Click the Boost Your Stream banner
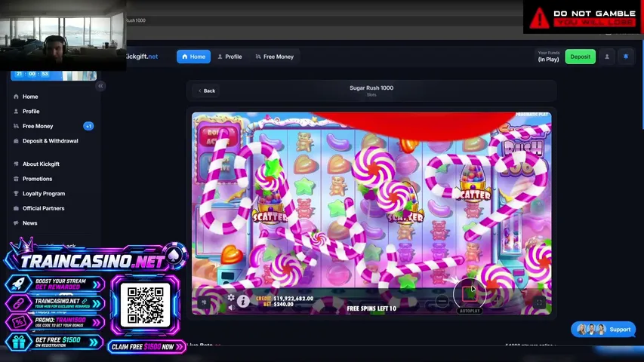This screenshot has width=644, height=362. click(x=55, y=284)
